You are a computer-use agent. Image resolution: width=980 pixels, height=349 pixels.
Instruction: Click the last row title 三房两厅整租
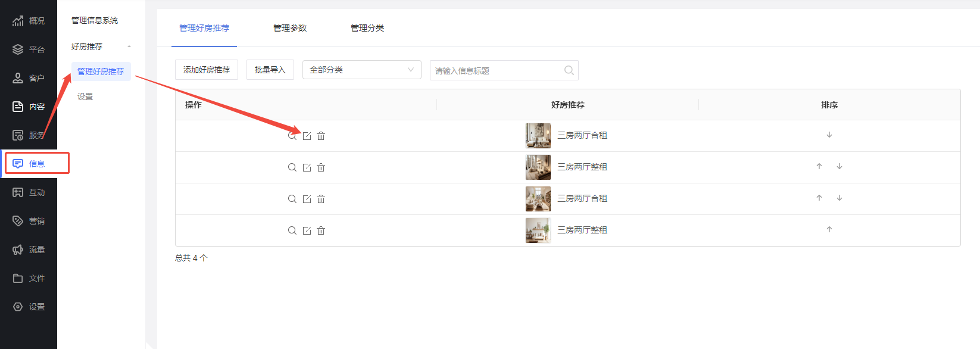[582, 230]
